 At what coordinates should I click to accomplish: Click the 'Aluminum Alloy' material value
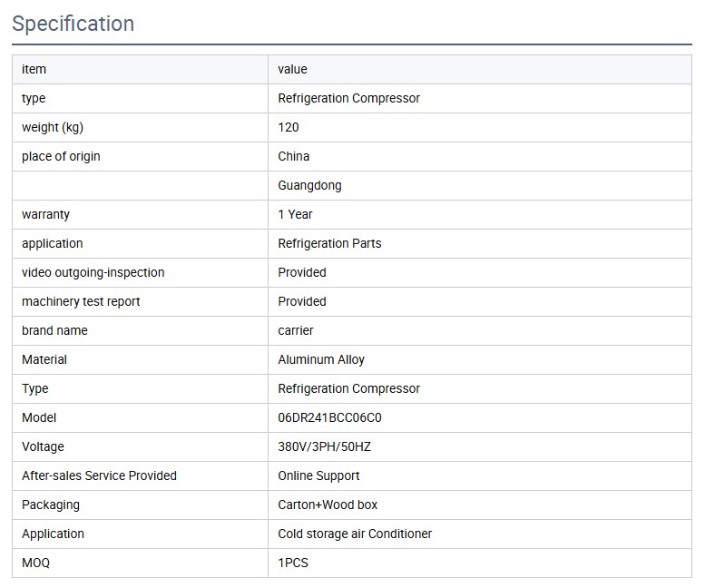(321, 359)
